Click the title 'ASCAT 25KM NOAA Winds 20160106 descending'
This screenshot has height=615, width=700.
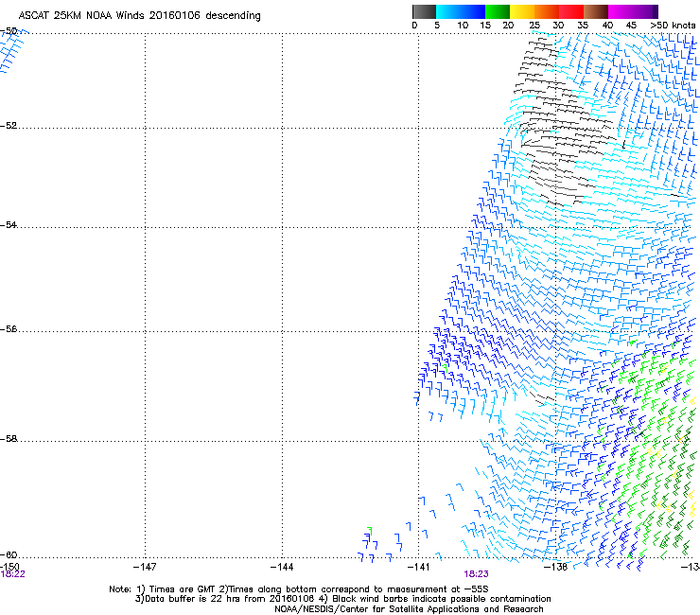[140, 16]
